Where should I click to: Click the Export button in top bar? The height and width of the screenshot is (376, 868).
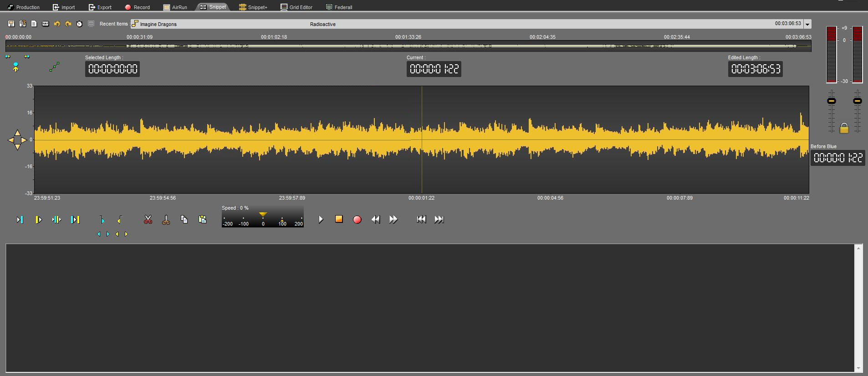pos(100,7)
